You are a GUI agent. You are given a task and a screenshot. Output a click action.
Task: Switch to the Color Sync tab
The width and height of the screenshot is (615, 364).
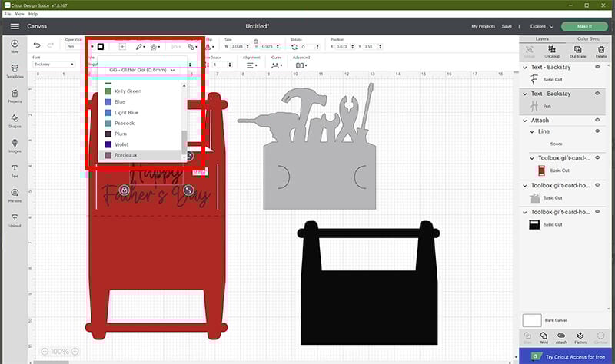pos(588,38)
